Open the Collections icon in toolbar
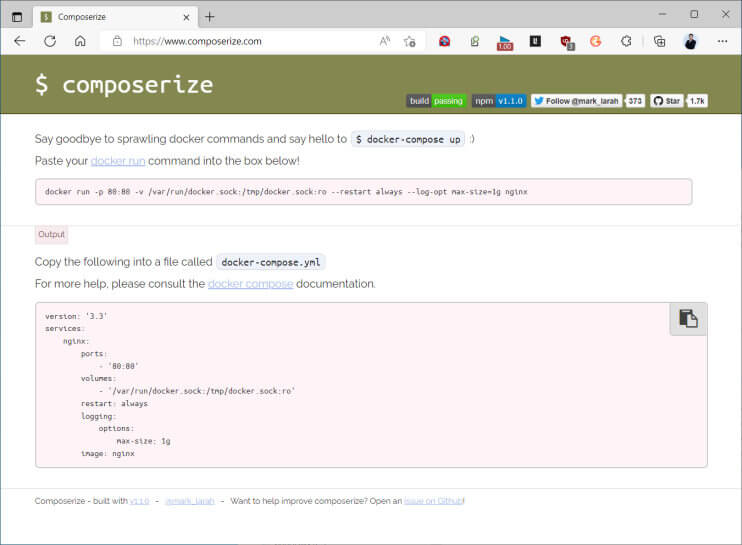Screen dimensions: 742x545 click(x=659, y=41)
